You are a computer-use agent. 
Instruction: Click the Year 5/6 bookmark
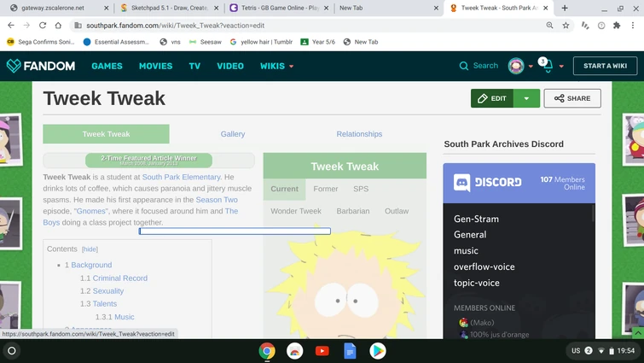point(318,42)
